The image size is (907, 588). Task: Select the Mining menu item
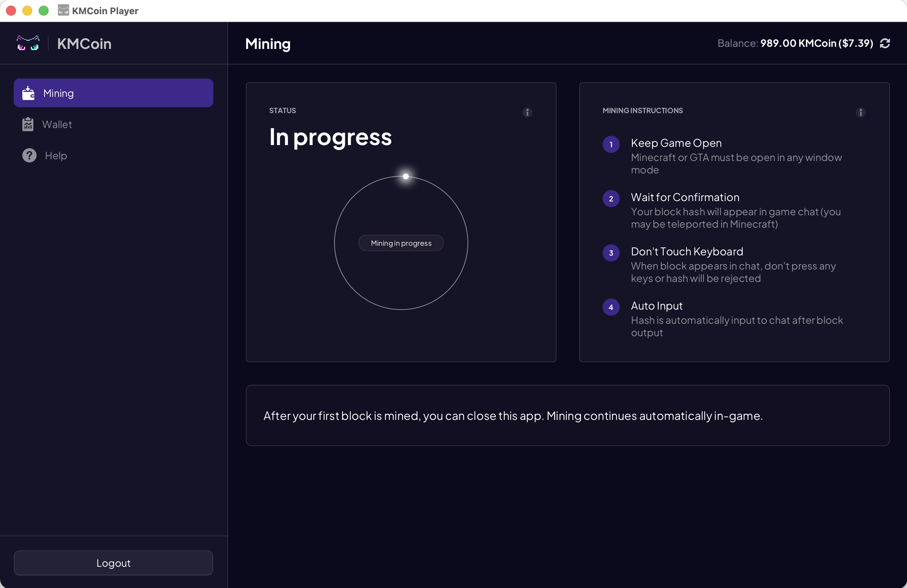pos(113,93)
